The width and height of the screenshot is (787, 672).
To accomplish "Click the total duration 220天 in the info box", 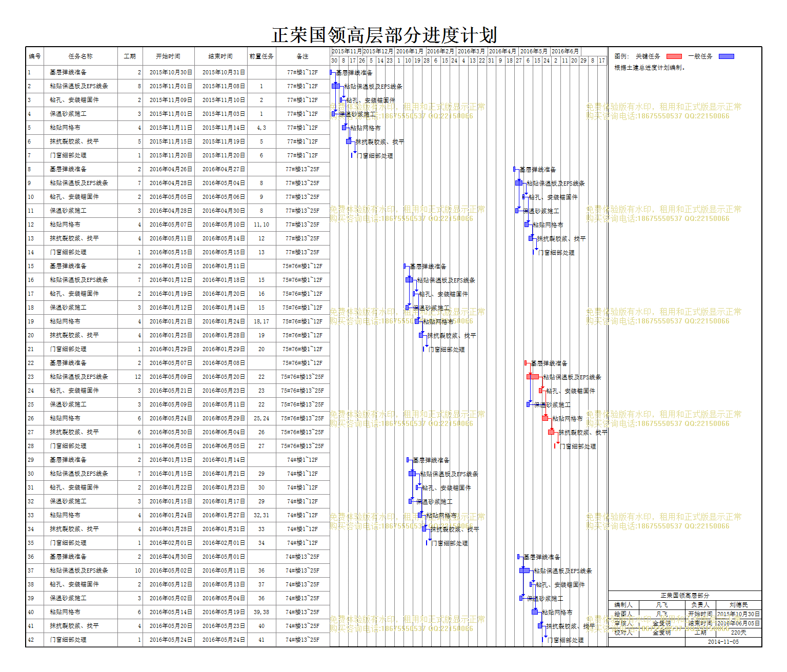I will [x=739, y=633].
